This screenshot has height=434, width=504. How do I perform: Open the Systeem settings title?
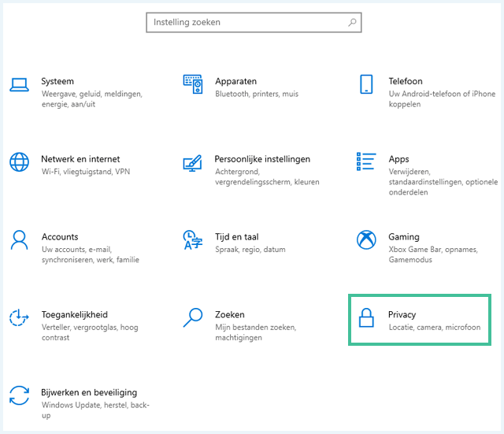click(x=57, y=81)
